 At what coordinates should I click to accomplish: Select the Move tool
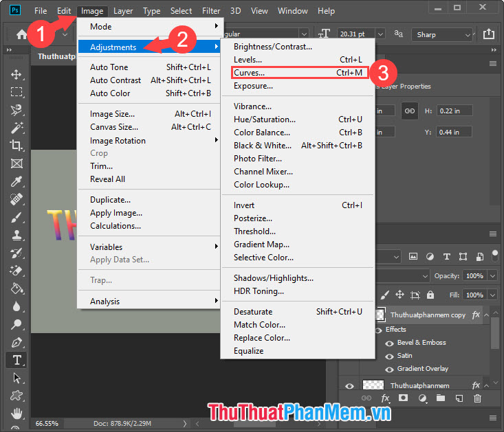pyautogui.click(x=16, y=74)
